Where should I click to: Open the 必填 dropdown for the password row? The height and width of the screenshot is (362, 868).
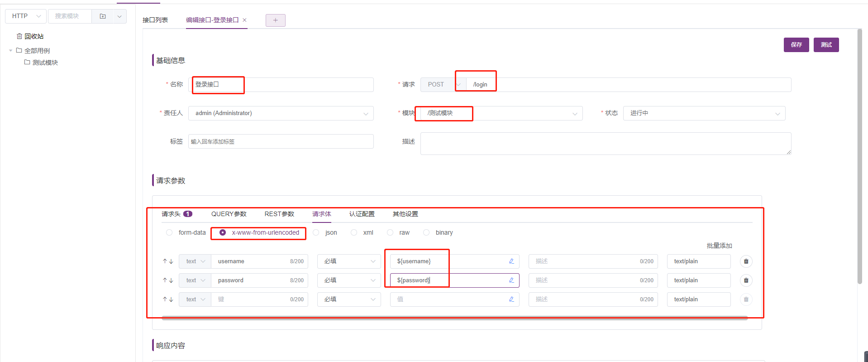[x=349, y=280]
